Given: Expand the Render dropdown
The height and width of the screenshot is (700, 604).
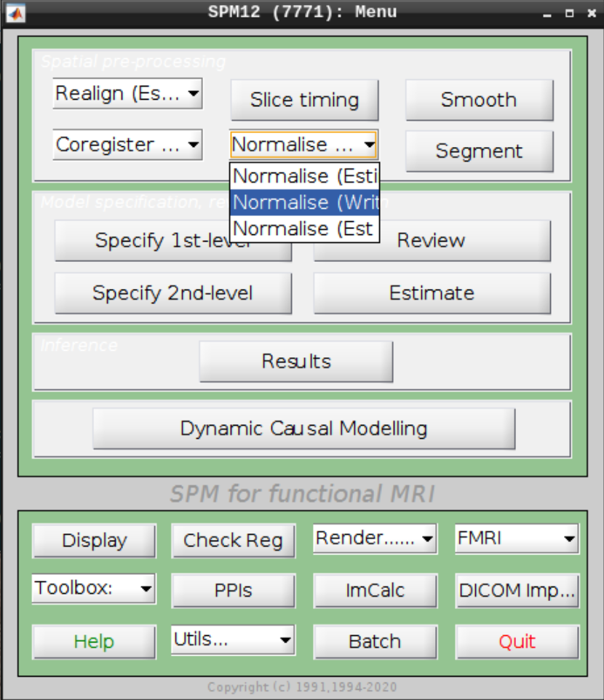Looking at the screenshot, I should (x=375, y=539).
